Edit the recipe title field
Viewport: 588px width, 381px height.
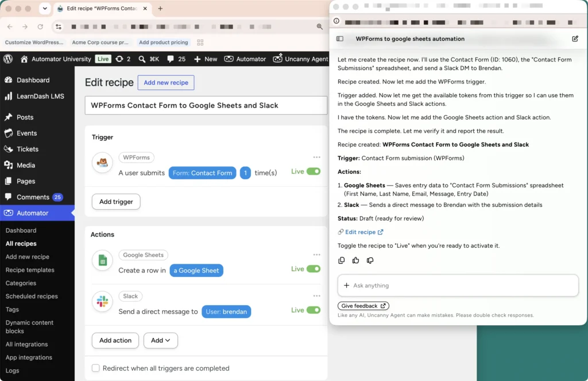(x=206, y=106)
